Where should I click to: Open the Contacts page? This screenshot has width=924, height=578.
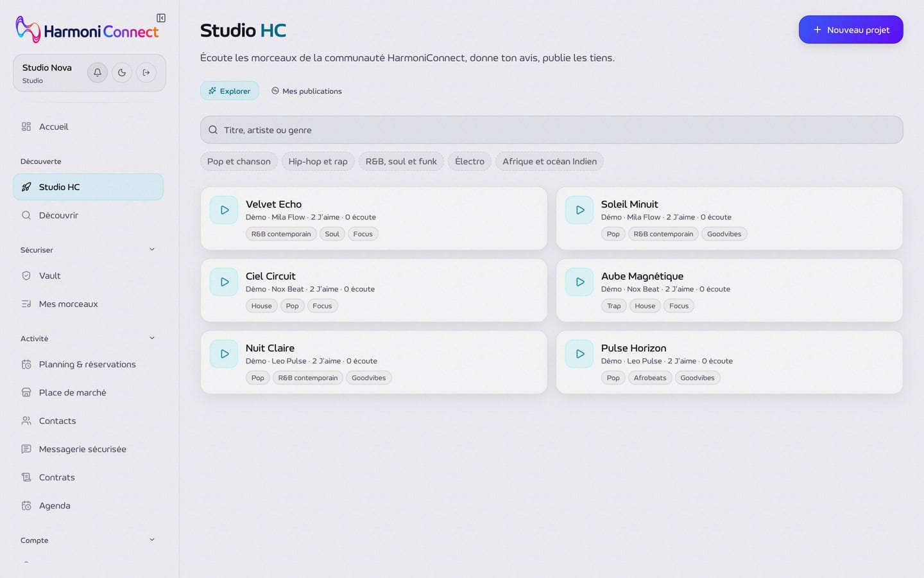pyautogui.click(x=88, y=421)
